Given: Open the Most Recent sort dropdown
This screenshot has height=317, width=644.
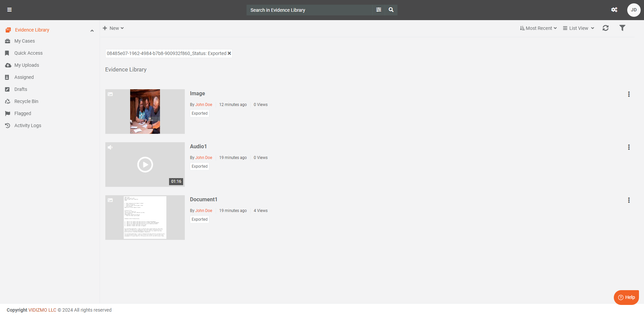Looking at the screenshot, I should (x=538, y=28).
